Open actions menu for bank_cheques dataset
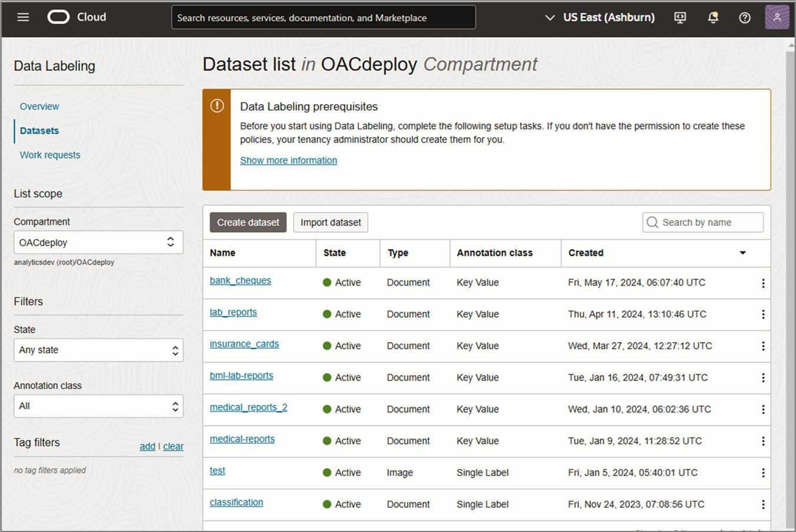 coord(763,283)
